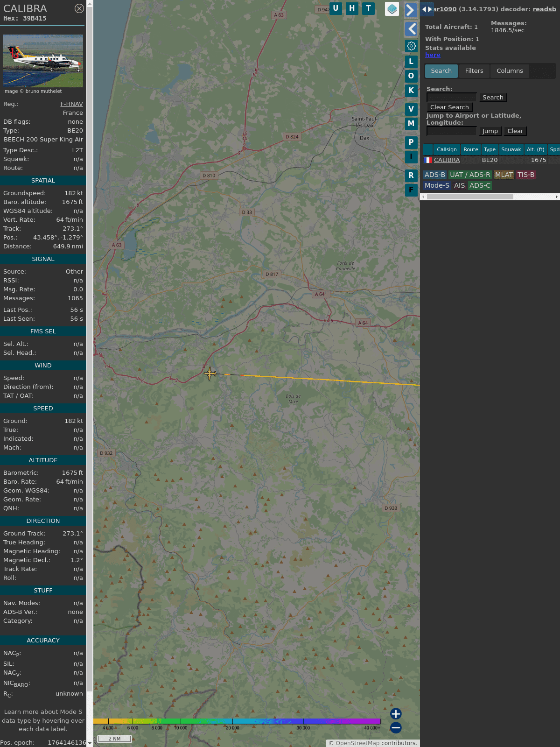Toggle the H map button
This screenshot has height=747, width=560.
click(352, 8)
